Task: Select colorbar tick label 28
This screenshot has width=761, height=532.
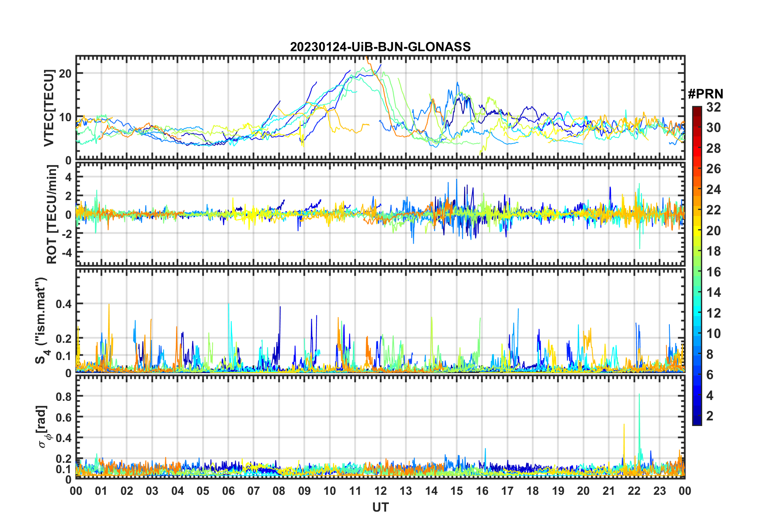Action: 713,148
